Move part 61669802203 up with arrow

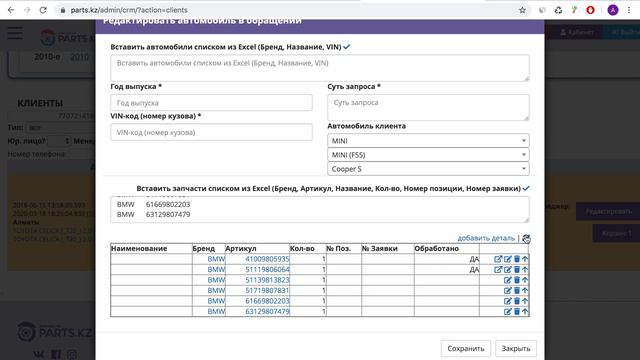[525, 301]
